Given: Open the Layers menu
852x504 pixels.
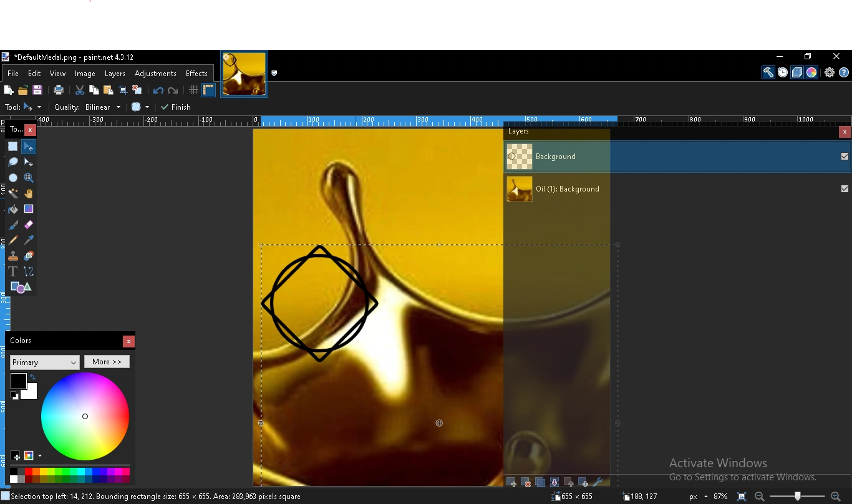Looking at the screenshot, I should click(115, 74).
